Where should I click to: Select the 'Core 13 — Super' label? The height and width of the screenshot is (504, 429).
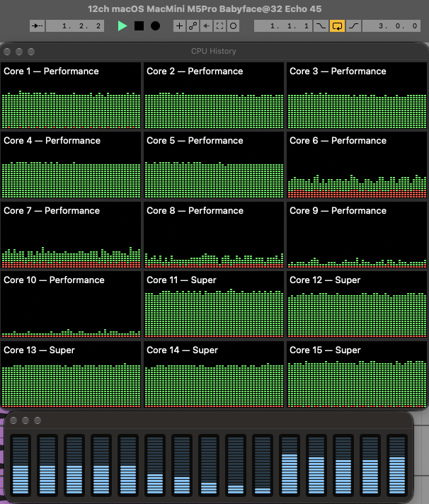pos(39,350)
